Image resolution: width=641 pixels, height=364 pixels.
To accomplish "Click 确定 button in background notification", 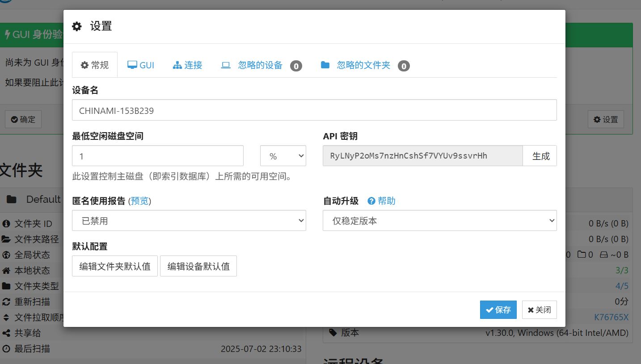I will point(23,119).
